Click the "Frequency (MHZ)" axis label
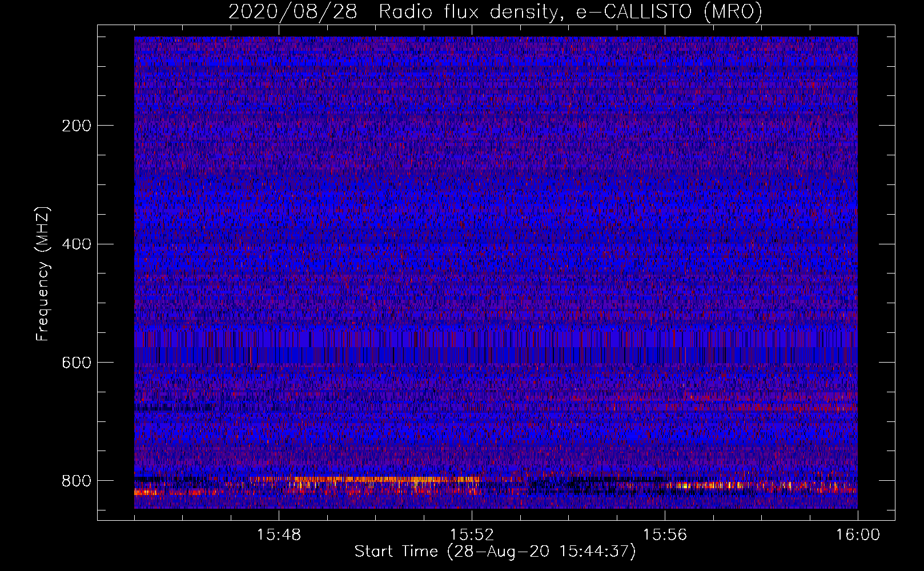The image size is (924, 571). pyautogui.click(x=43, y=274)
